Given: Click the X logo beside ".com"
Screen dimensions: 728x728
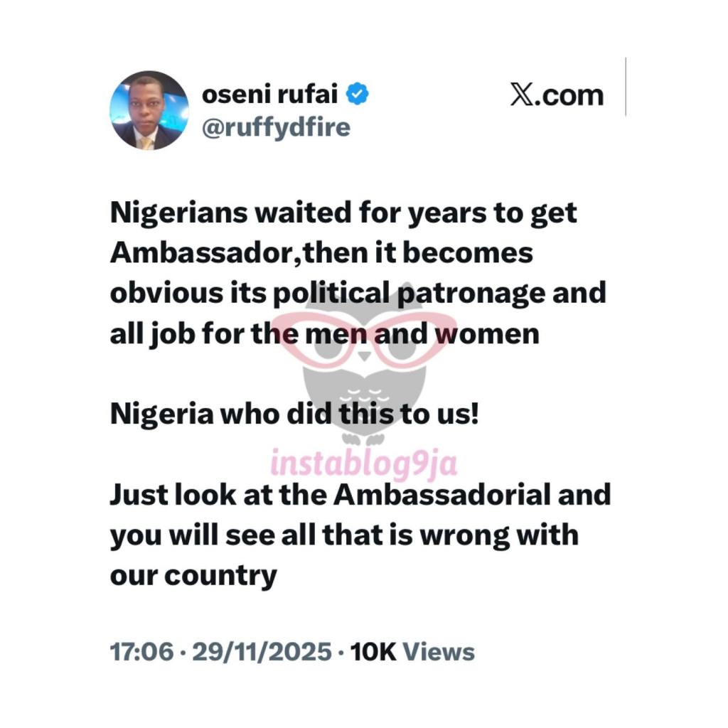Looking at the screenshot, I should coord(522,95).
